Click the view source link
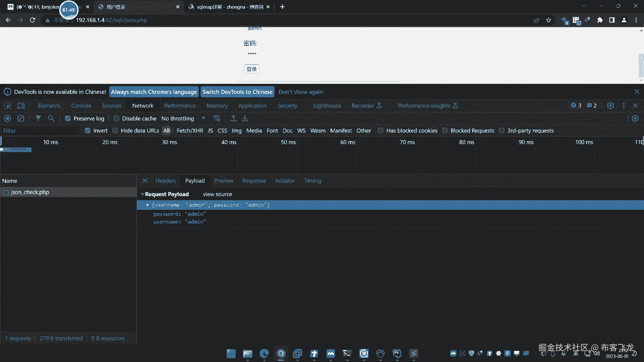This screenshot has height=362, width=644. [217, 194]
